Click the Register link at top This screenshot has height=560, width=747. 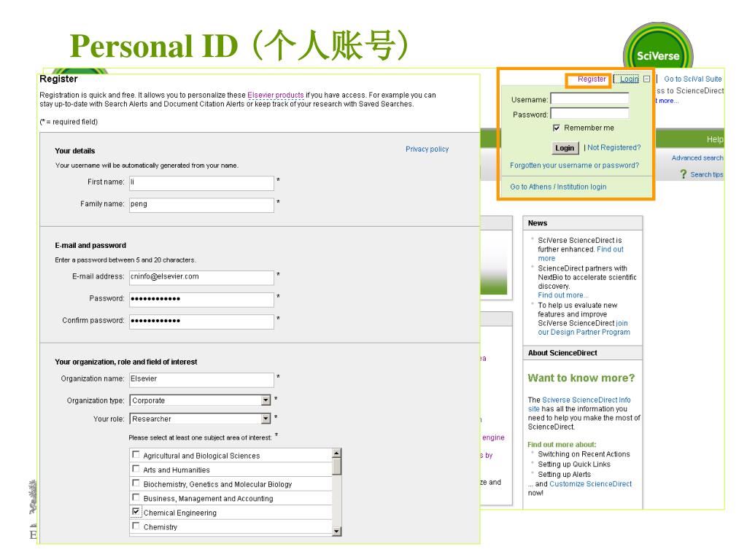592,79
